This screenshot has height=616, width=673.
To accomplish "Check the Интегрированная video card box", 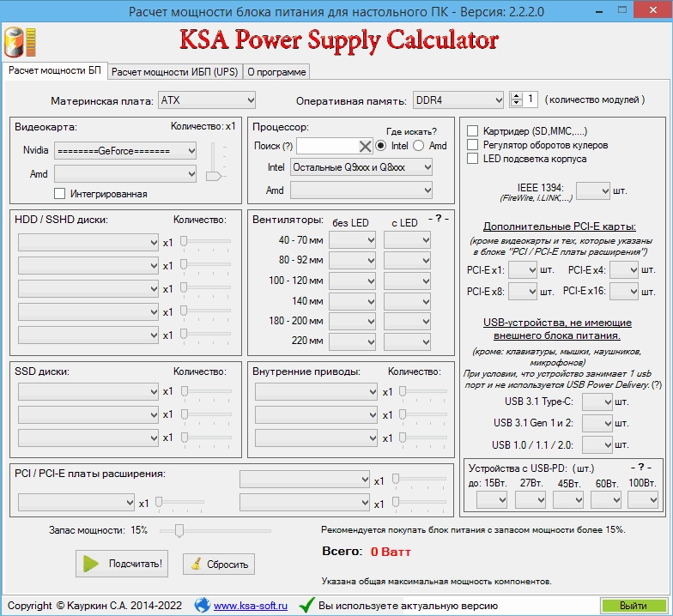I will pos(60,194).
